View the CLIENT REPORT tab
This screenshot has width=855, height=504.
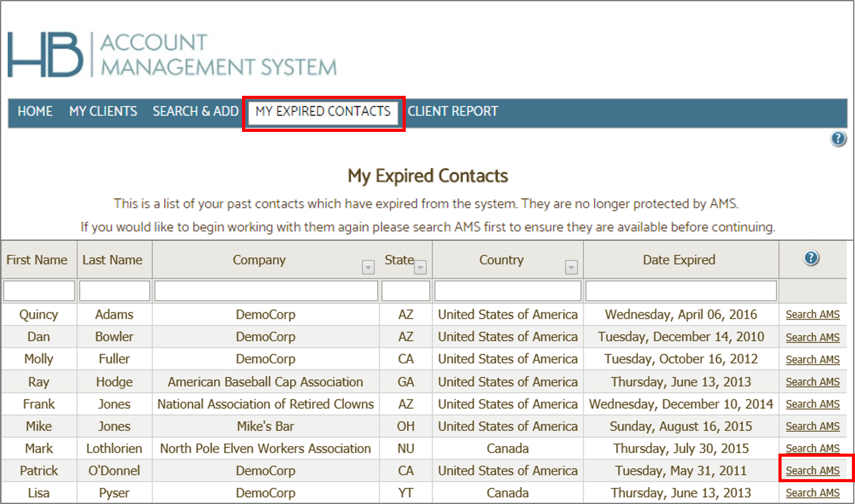pos(453,111)
